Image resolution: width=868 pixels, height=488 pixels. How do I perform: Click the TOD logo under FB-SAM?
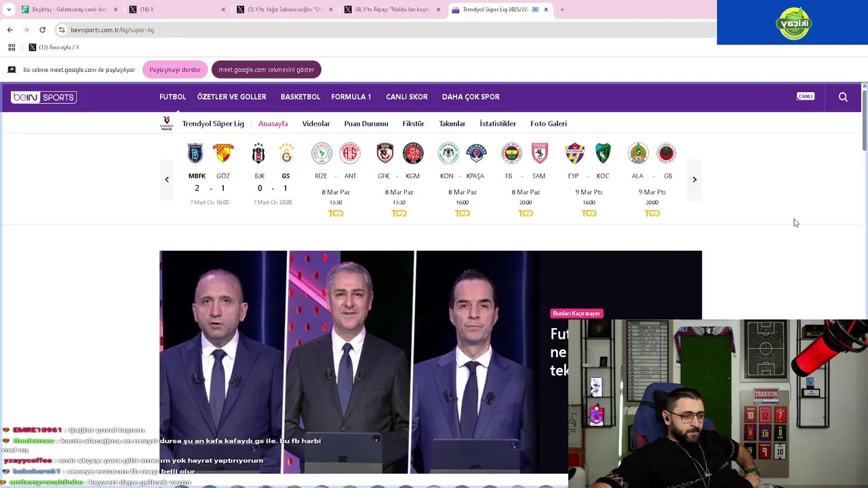[x=526, y=213]
